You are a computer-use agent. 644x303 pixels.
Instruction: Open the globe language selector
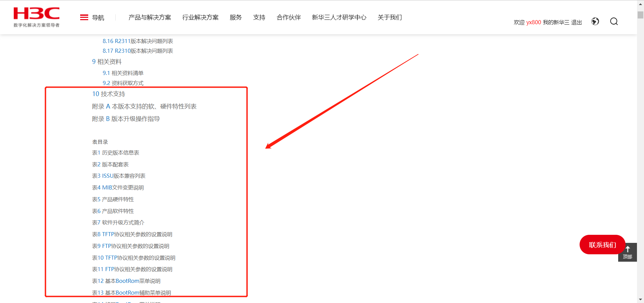[595, 21]
